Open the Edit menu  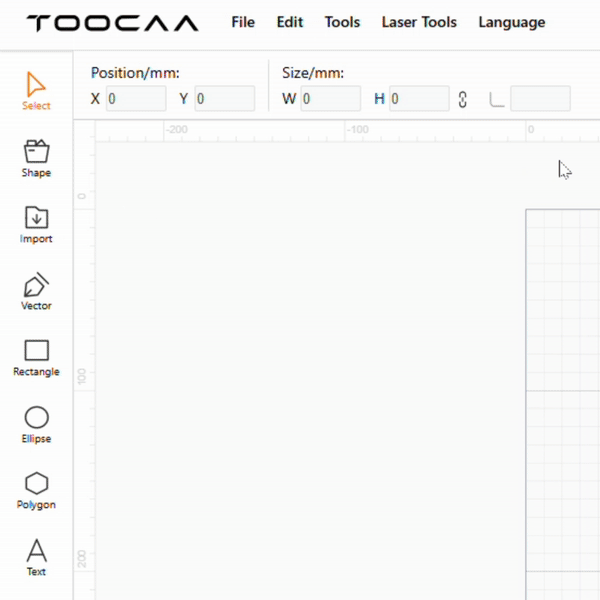click(290, 22)
